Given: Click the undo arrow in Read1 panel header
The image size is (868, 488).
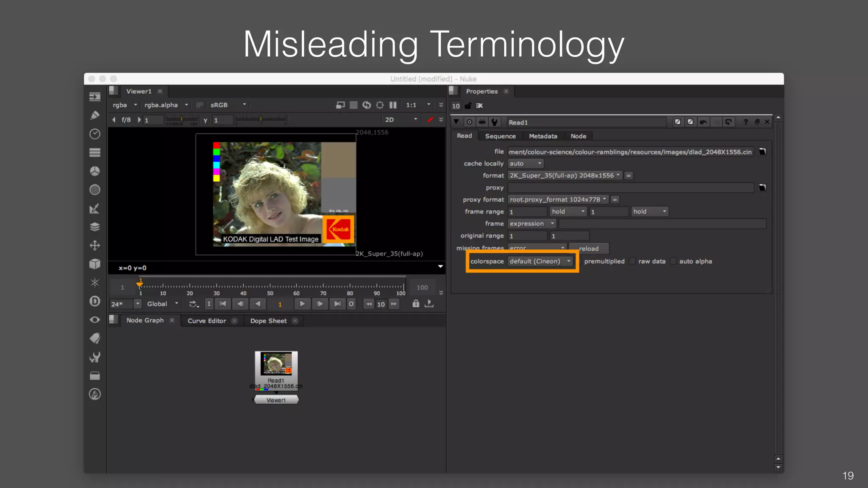Looking at the screenshot, I should point(703,122).
